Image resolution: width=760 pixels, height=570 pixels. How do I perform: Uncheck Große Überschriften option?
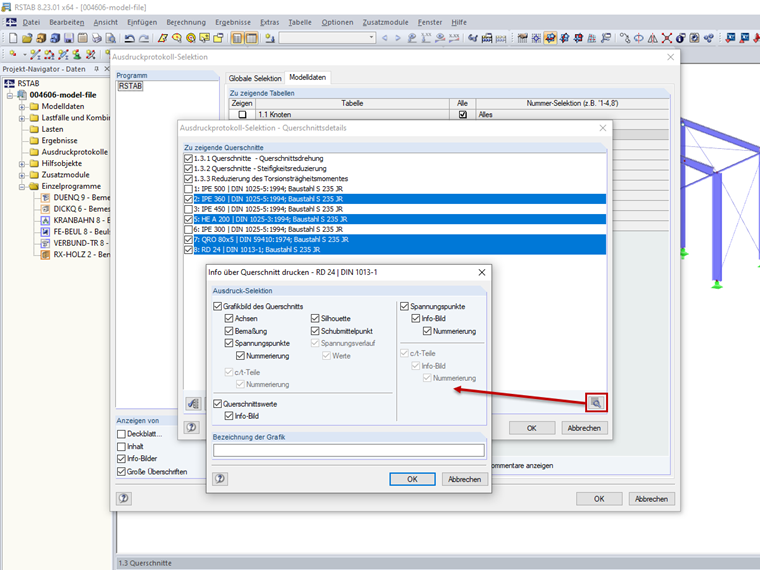click(x=121, y=471)
